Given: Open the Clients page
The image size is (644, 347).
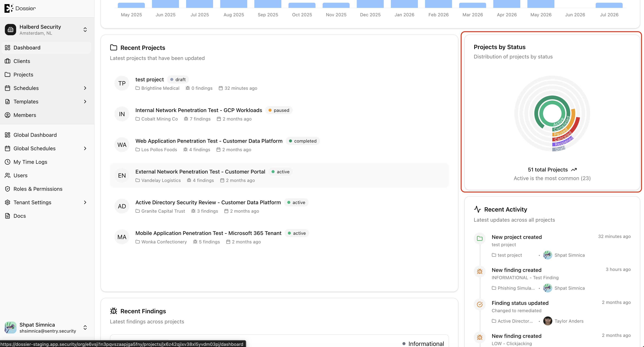Looking at the screenshot, I should coord(46,61).
